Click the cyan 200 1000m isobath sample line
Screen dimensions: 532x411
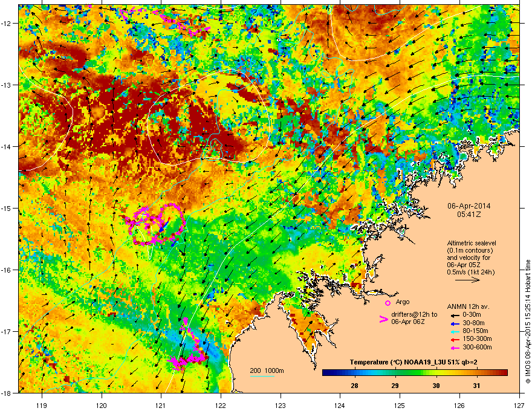click(x=262, y=376)
